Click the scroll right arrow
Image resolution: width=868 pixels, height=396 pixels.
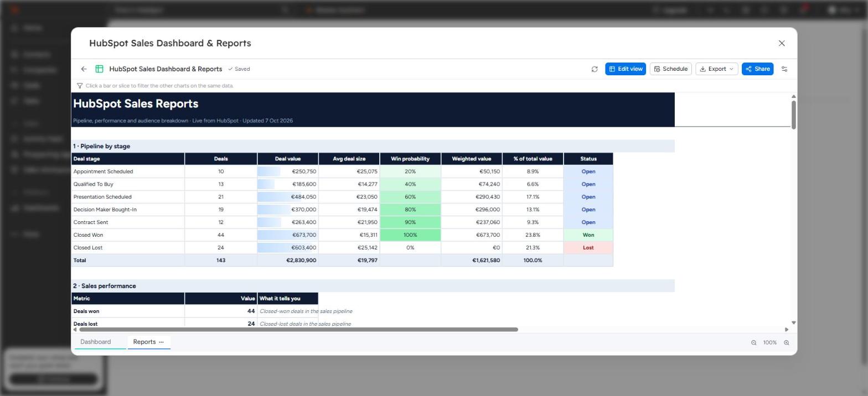click(x=786, y=330)
